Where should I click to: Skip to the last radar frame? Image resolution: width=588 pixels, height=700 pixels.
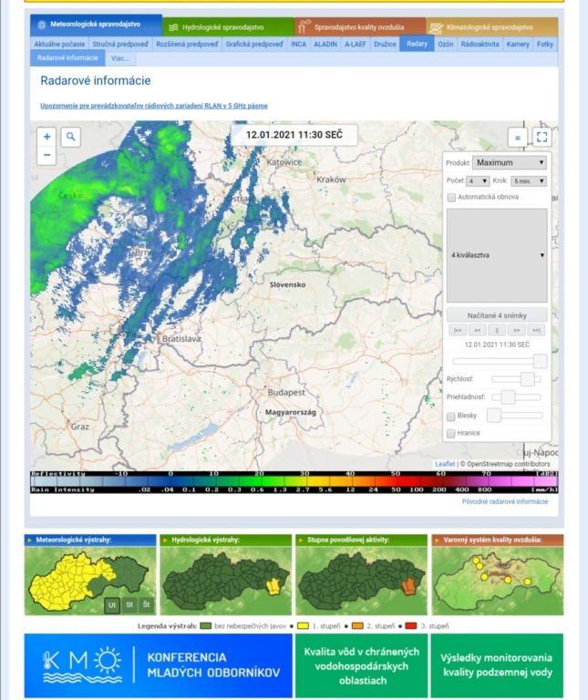point(537,330)
